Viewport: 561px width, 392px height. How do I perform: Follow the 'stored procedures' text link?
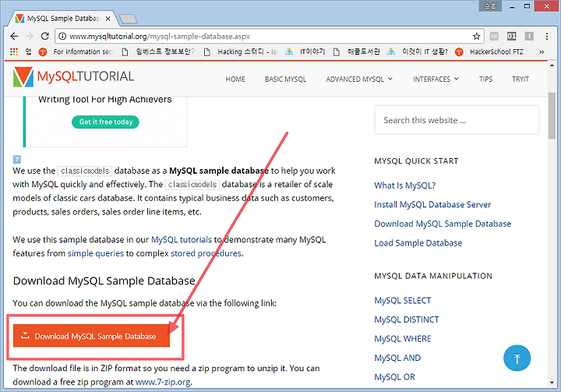click(206, 253)
